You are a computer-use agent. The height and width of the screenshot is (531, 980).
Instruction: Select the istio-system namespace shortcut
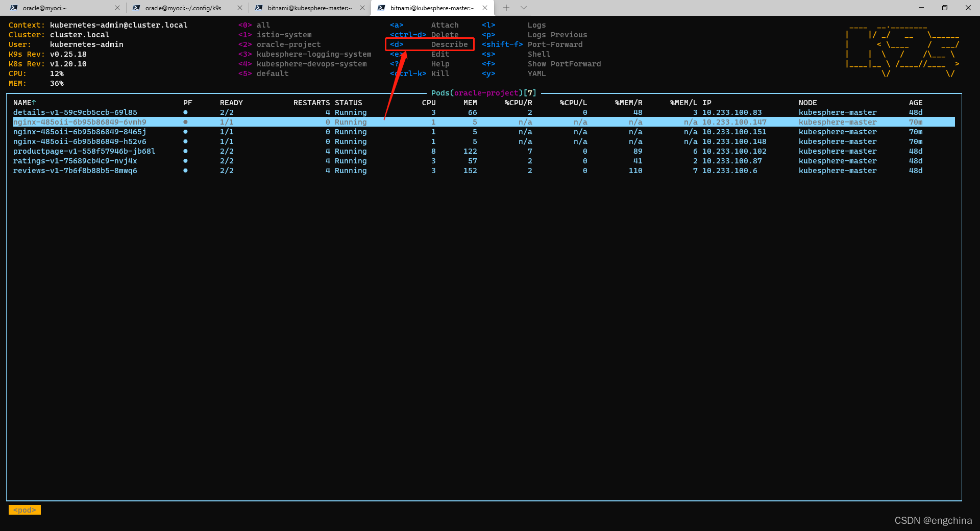coord(275,35)
